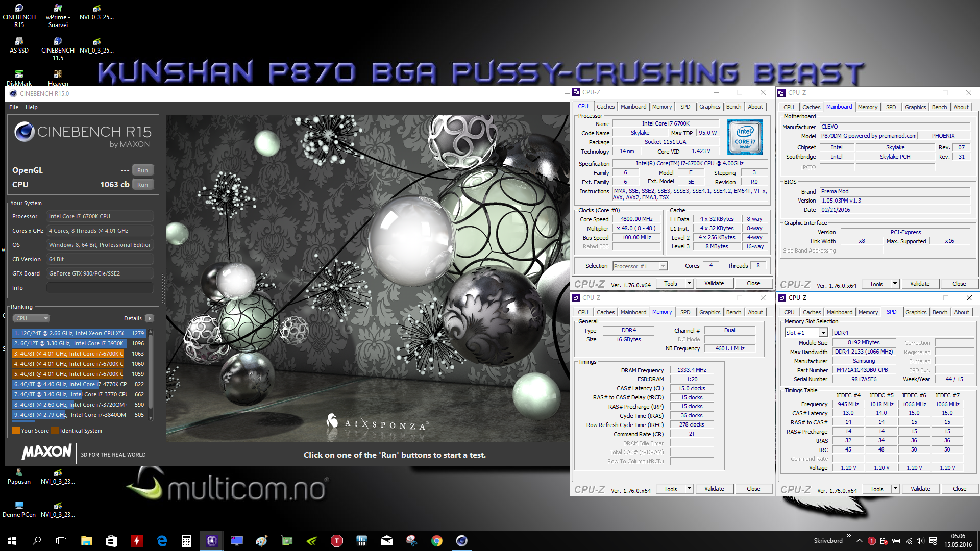Open the Denne PCen desktop icon
Screen dimensions: 980x551
pos(19,510)
